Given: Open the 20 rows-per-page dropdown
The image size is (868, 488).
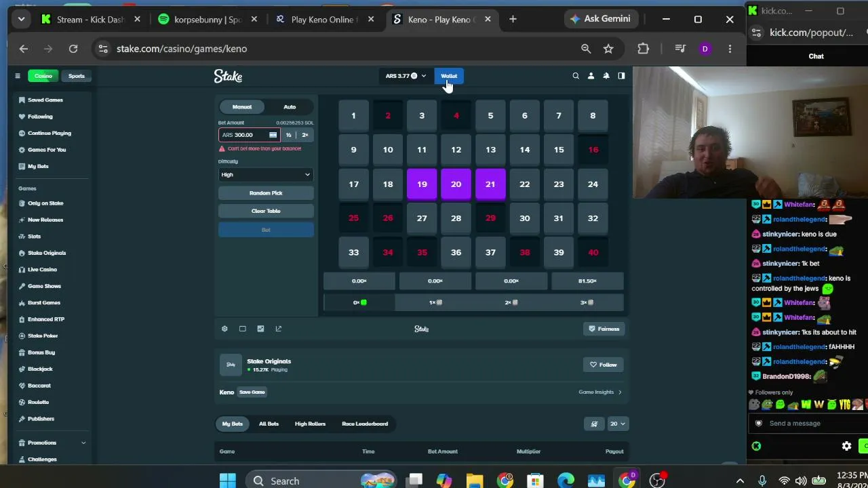Looking at the screenshot, I should (618, 424).
